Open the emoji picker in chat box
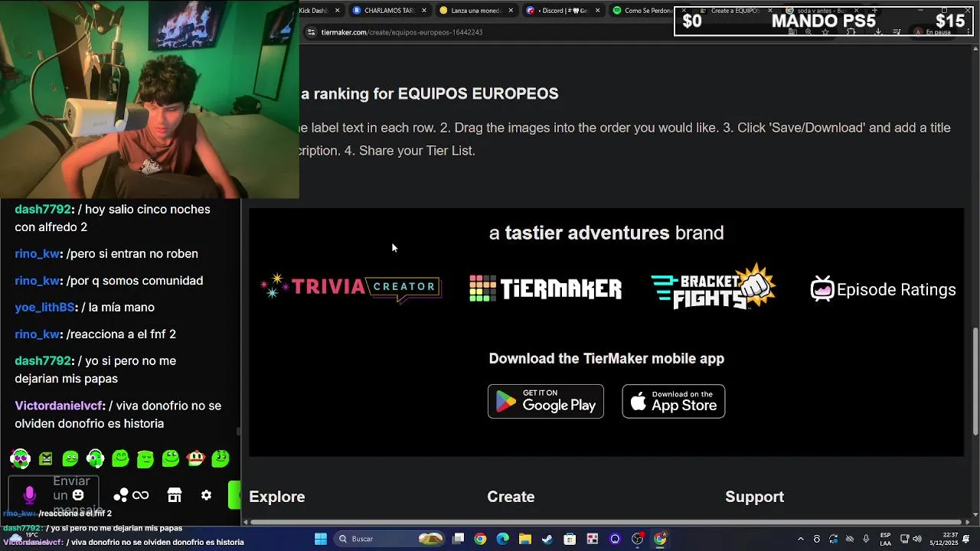The width and height of the screenshot is (980, 551). click(x=78, y=495)
